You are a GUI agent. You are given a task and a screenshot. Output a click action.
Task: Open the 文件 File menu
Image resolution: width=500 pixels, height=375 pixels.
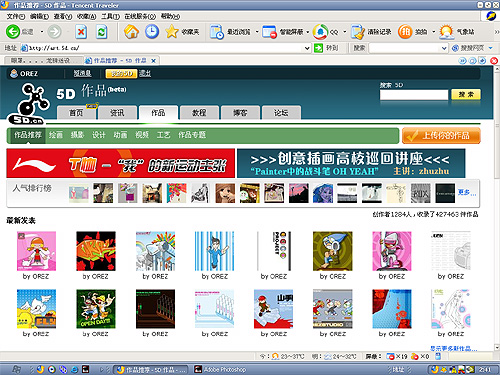click(x=16, y=16)
